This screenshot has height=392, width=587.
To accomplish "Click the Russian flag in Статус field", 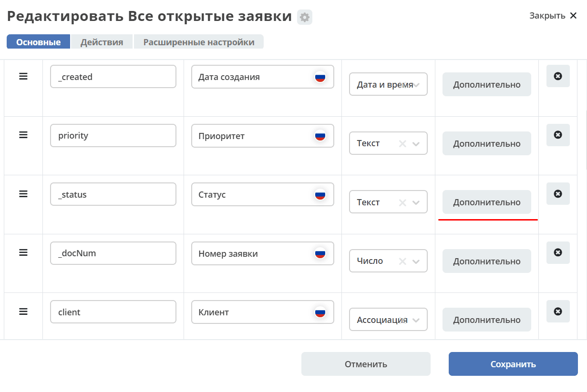I will pyautogui.click(x=320, y=195).
